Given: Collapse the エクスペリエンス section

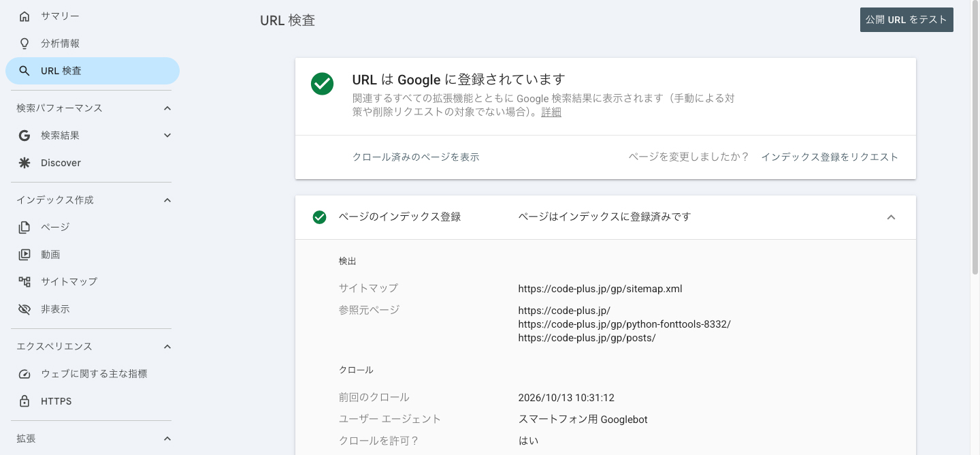Looking at the screenshot, I should coord(167,347).
